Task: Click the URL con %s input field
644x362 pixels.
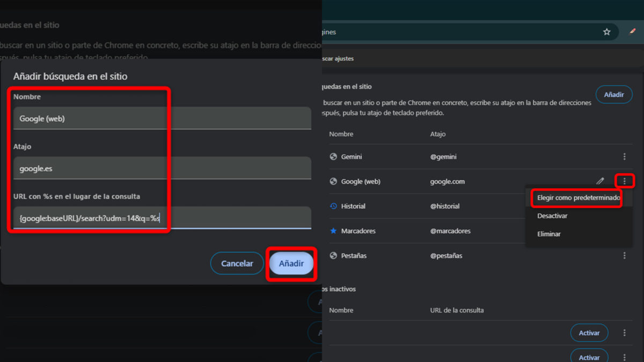Action: pyautogui.click(x=162, y=218)
